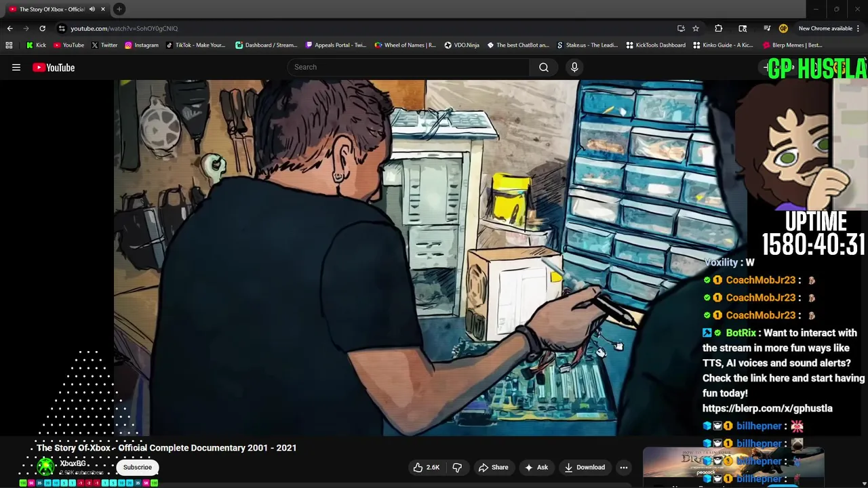
Task: Like the video with 2.6K likes
Action: [427, 467]
